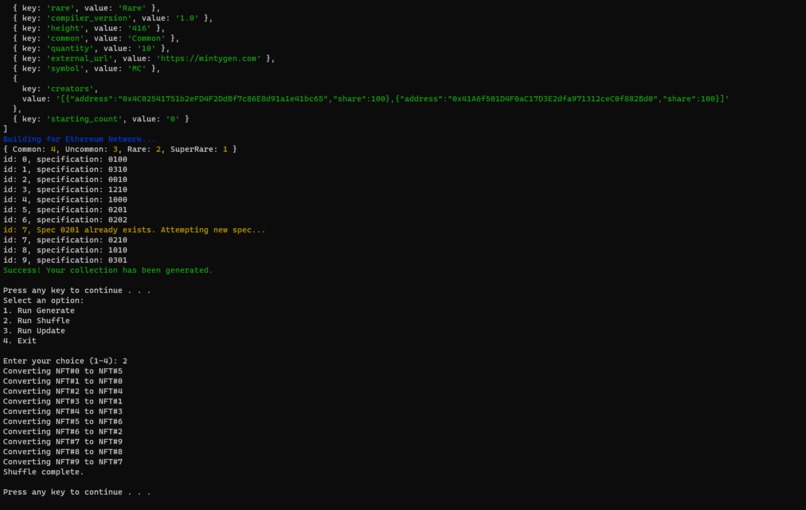Select 'id: 0, specification: 0100' line
Viewport: 806px width, 510px height.
pos(65,159)
